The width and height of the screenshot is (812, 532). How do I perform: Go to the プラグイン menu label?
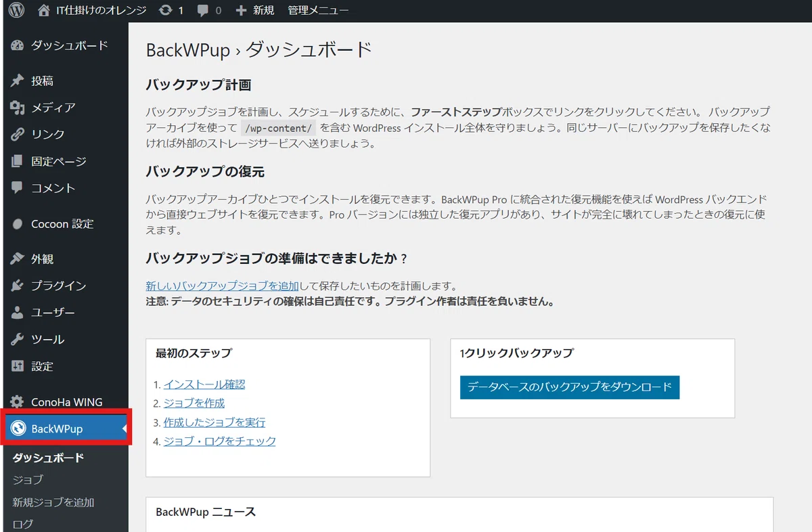[x=59, y=286]
